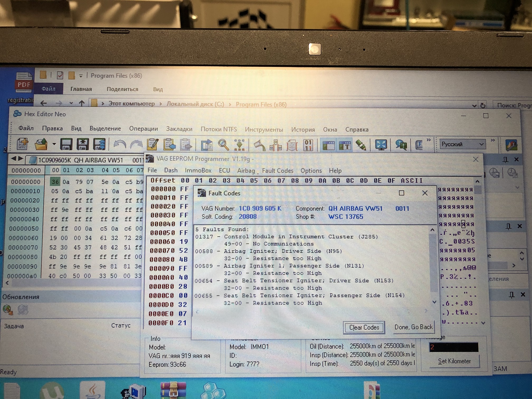The image size is (532, 399).
Task: Click the mileage input field
Action: coord(454,347)
